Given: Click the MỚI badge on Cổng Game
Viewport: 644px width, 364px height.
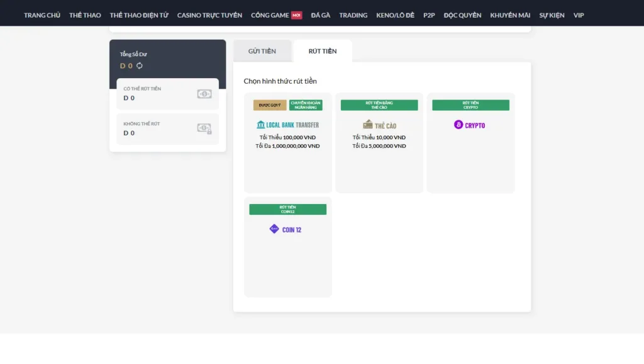Looking at the screenshot, I should click(x=296, y=15).
